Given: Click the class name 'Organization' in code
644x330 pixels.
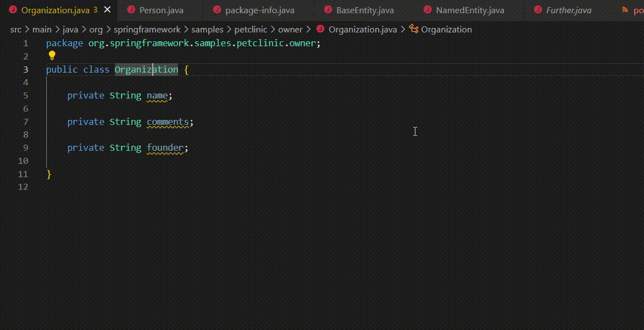Looking at the screenshot, I should point(146,69).
